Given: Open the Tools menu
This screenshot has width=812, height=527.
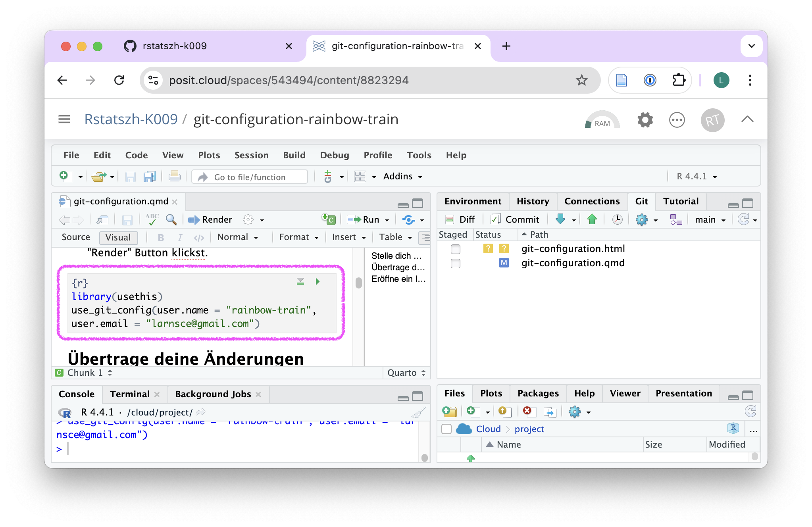Looking at the screenshot, I should [419, 155].
